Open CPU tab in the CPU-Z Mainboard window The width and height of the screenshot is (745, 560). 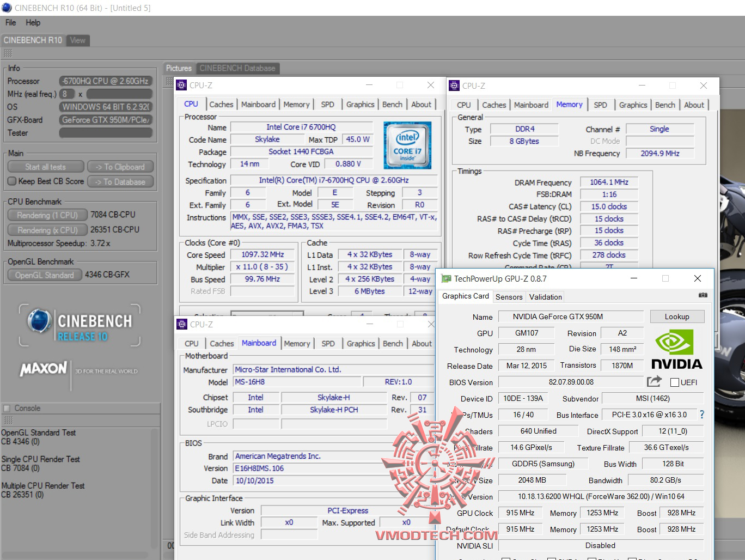click(x=191, y=344)
